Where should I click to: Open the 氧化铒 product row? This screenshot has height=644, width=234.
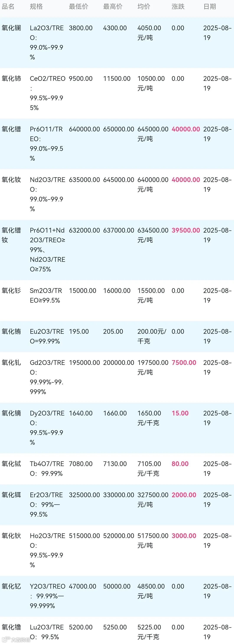[x=117, y=505]
